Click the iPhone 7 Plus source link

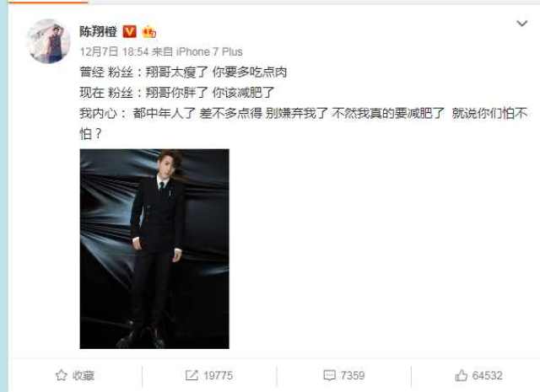pos(209,52)
